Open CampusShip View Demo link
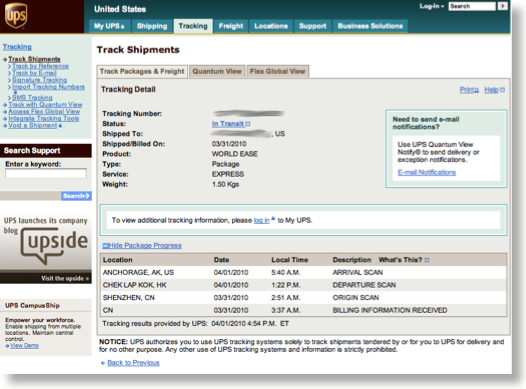The image size is (526, 389). [24, 345]
